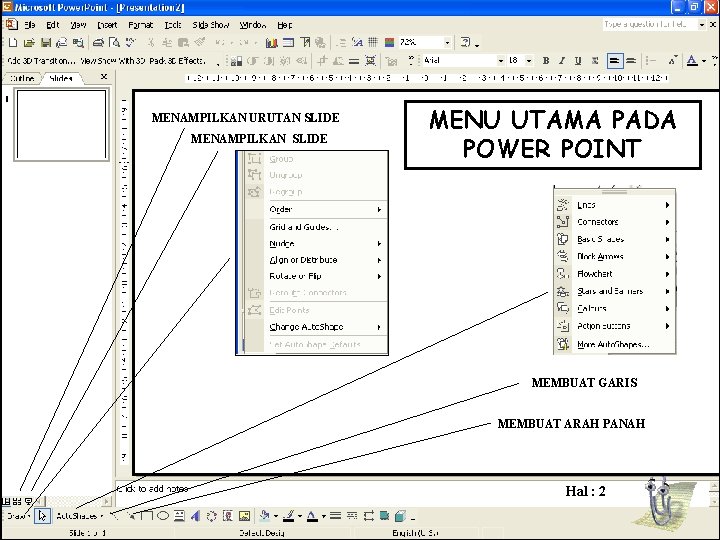720x540 pixels.
Task: Run the Spelling check icon
Action: pos(131,43)
